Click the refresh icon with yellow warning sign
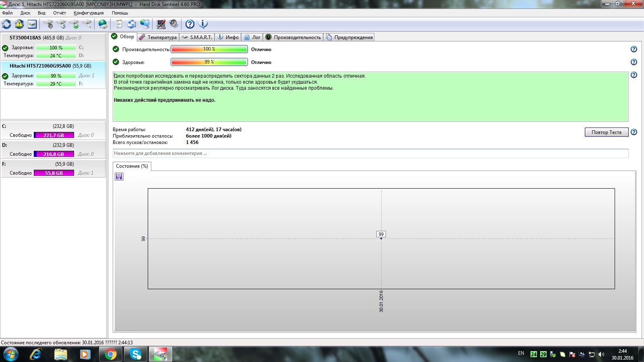The height and width of the screenshot is (362, 644). pyautogui.click(x=19, y=24)
